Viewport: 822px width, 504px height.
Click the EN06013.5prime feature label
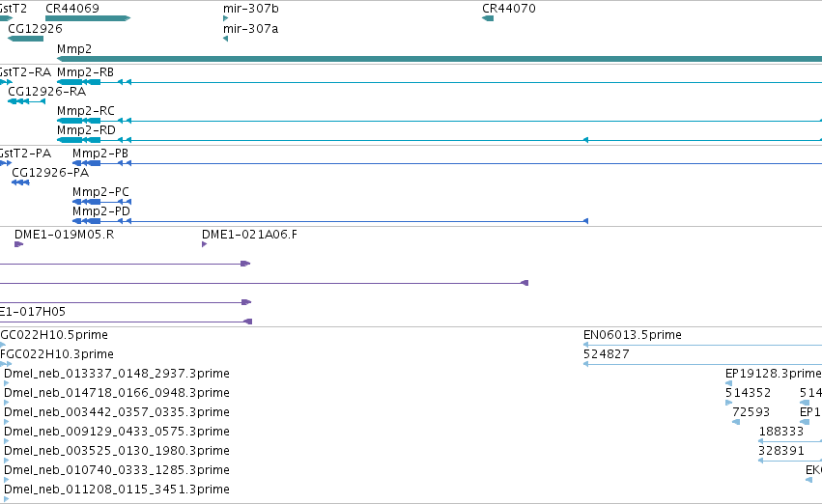pos(633,335)
